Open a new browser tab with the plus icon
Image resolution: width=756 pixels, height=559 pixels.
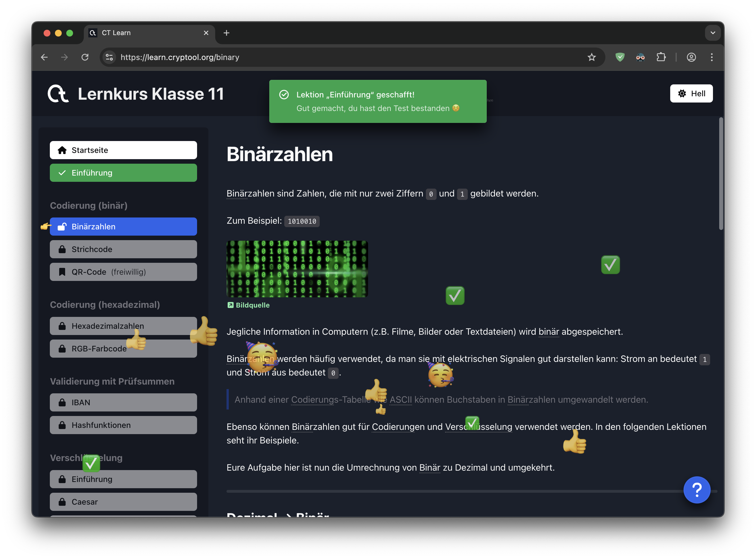(226, 33)
